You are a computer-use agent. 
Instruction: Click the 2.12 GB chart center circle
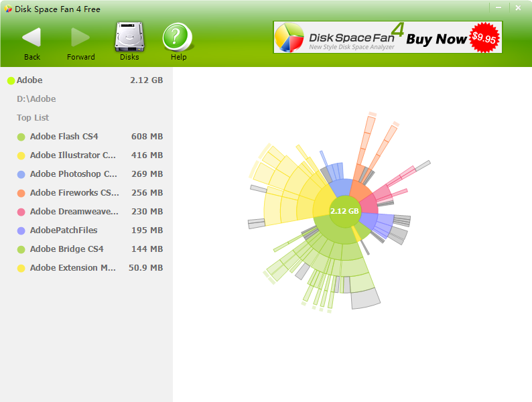tap(344, 211)
